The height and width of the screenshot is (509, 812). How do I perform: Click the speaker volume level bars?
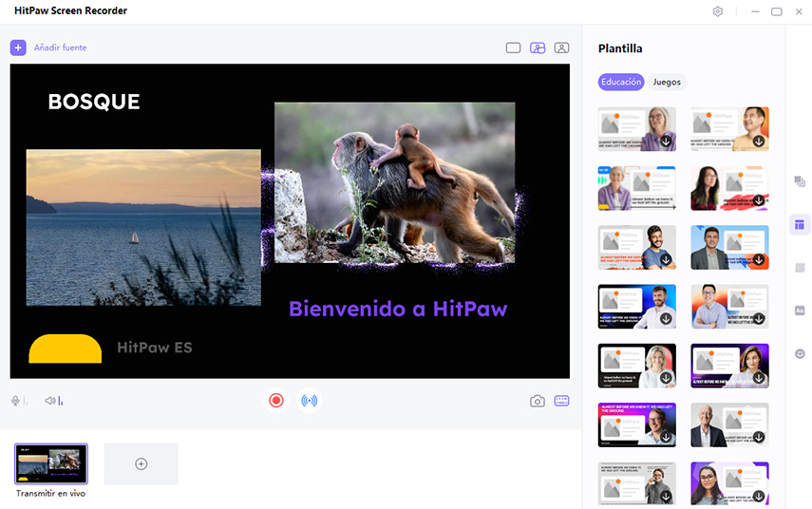click(x=61, y=401)
